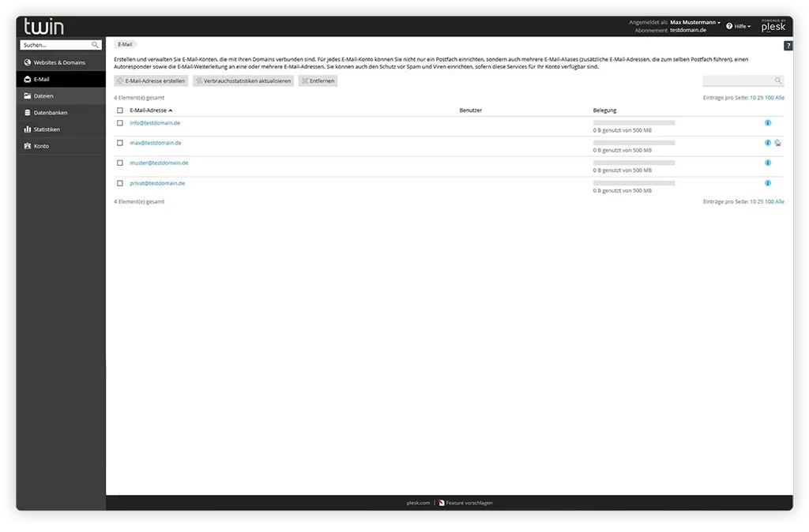The image size is (809, 532).
Task: Go to Datenbanken in the sidebar
Action: coord(51,113)
